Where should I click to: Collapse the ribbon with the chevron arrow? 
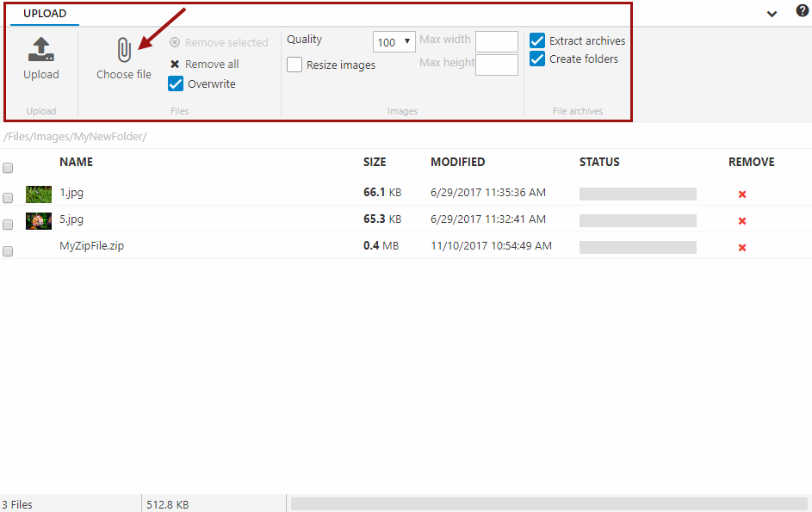[x=772, y=13]
